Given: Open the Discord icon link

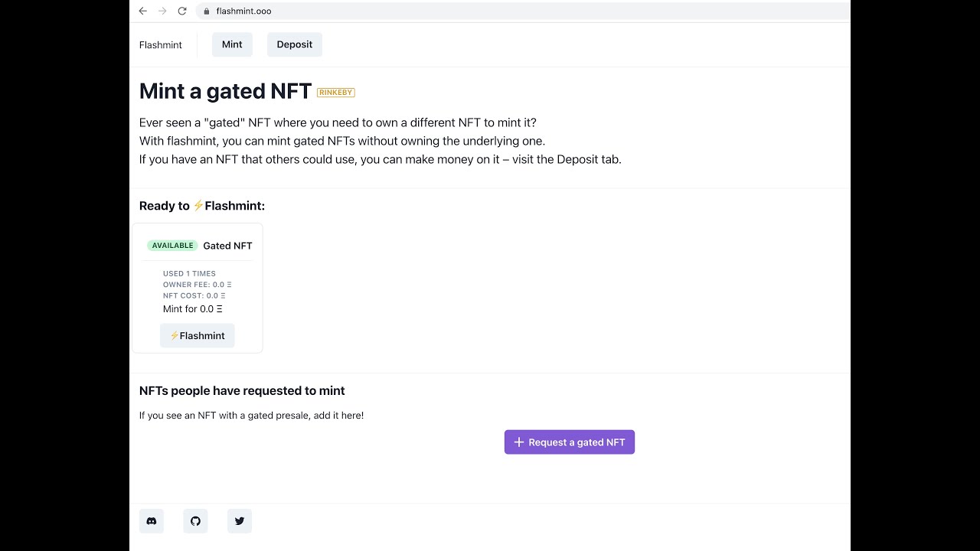Looking at the screenshot, I should point(152,521).
